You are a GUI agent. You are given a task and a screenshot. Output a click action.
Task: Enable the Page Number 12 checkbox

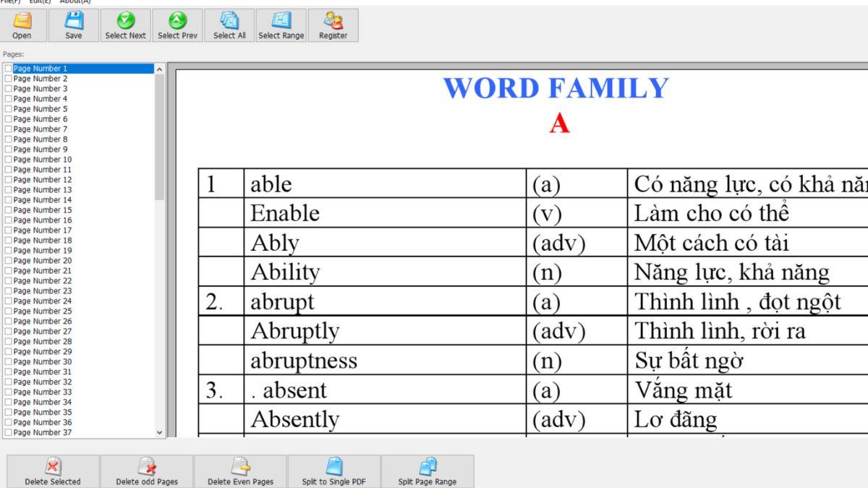[8, 180]
